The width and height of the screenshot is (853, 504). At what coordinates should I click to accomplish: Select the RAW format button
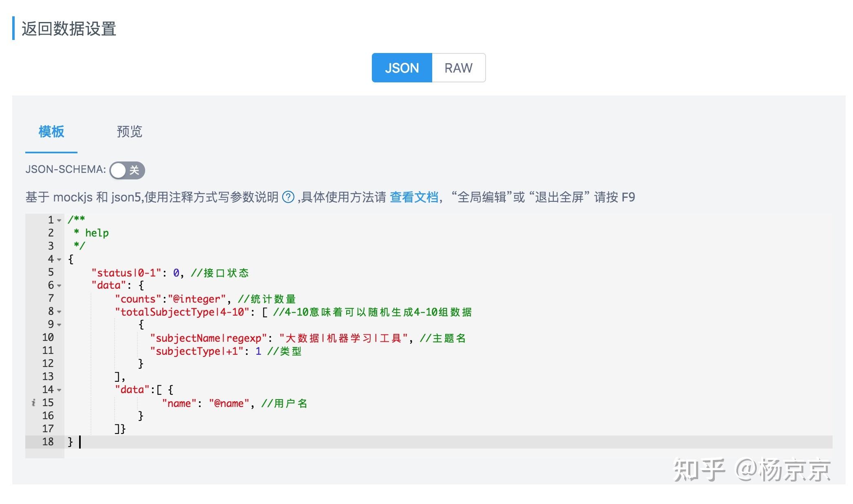(458, 68)
